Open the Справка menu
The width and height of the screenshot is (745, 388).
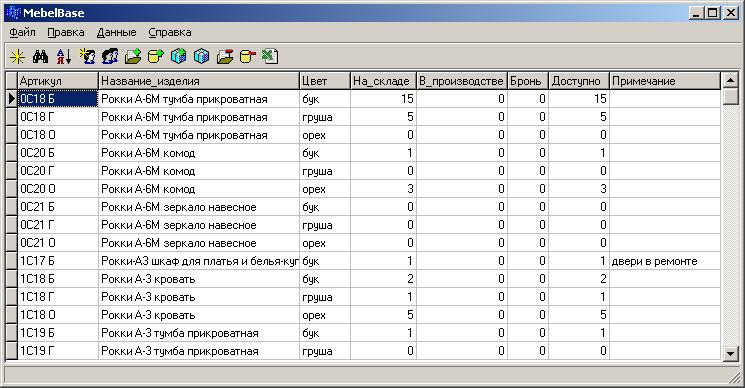[170, 32]
